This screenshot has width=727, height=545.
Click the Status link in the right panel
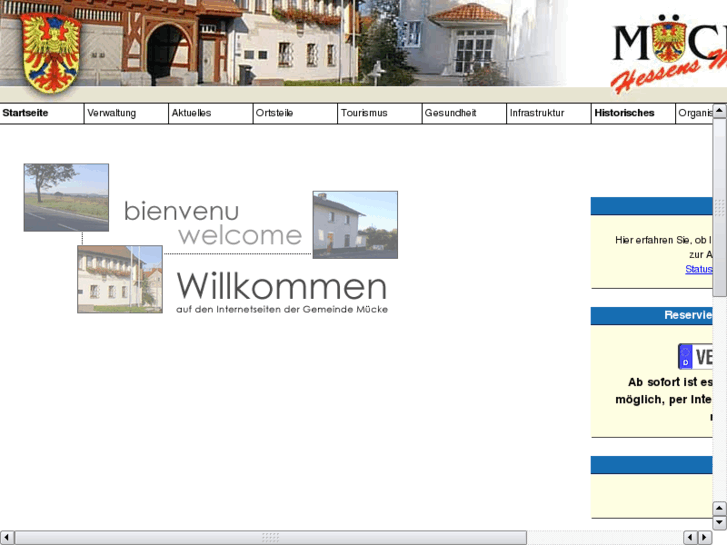click(699, 269)
